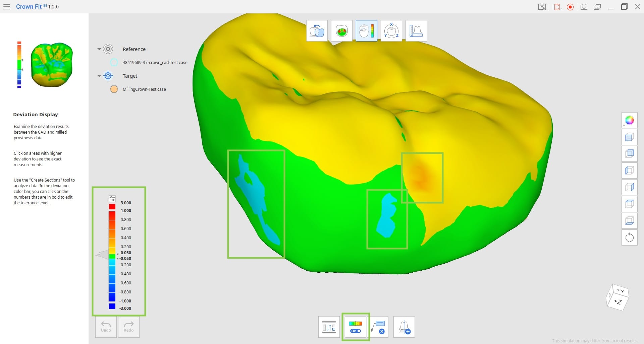Click the Undo button

[x=106, y=327]
